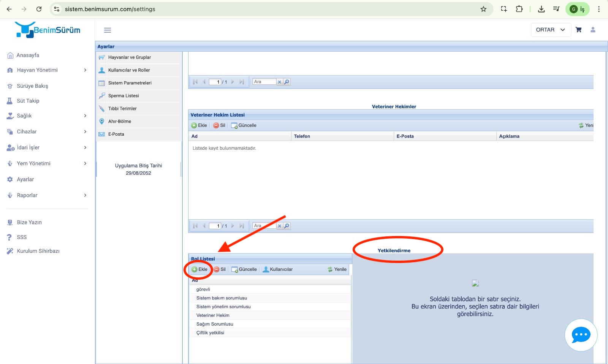
Task: Expand Yem Yönetimi sidebar menu
Action: (x=47, y=163)
